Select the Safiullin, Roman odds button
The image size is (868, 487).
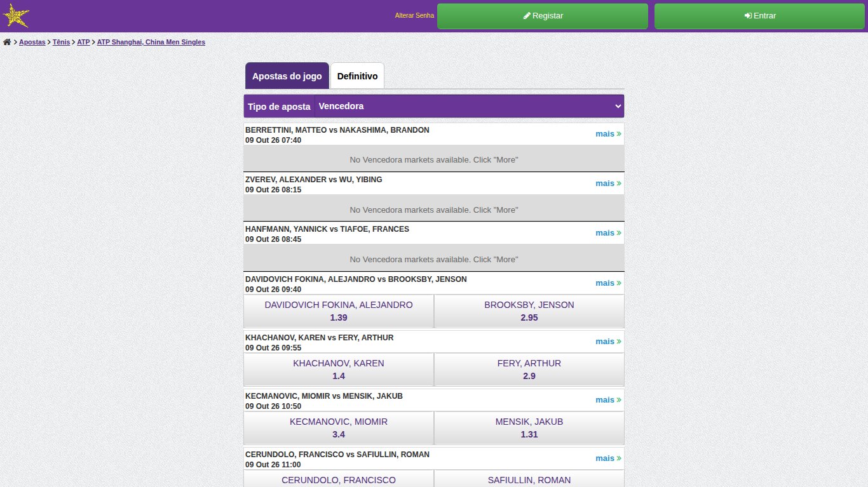coord(529,480)
